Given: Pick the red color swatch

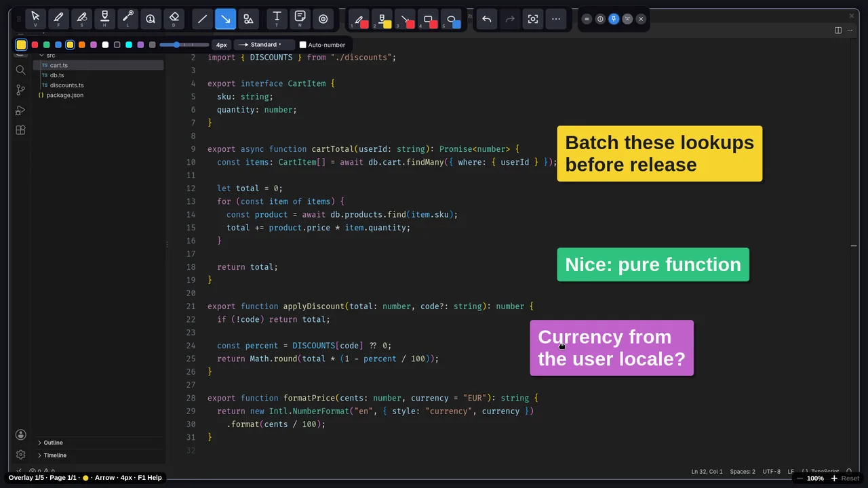Looking at the screenshot, I should coord(35,45).
